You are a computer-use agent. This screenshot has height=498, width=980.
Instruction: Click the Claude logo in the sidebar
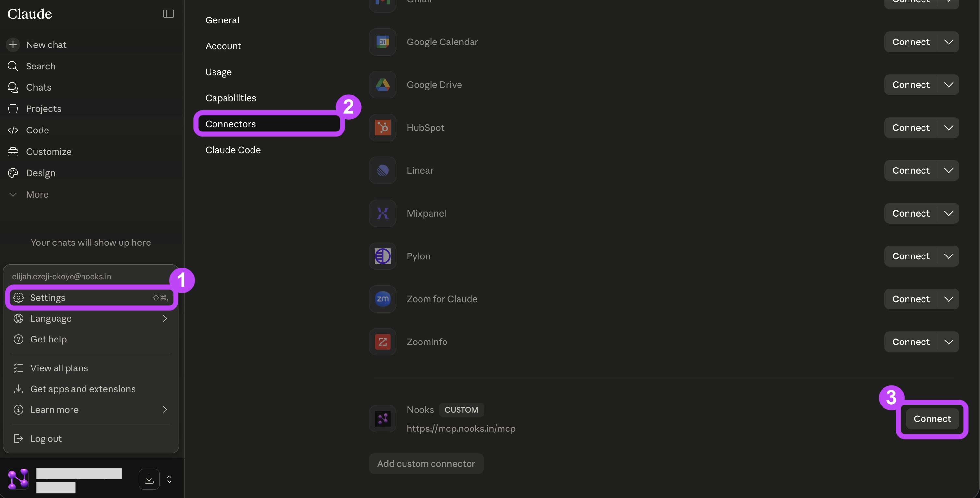30,14
